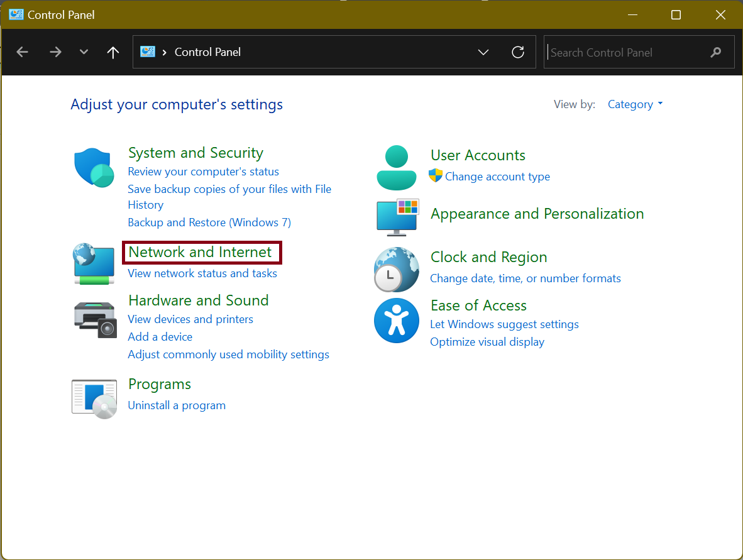Expand the address bar history dropdown
The width and height of the screenshot is (743, 560).
483,52
